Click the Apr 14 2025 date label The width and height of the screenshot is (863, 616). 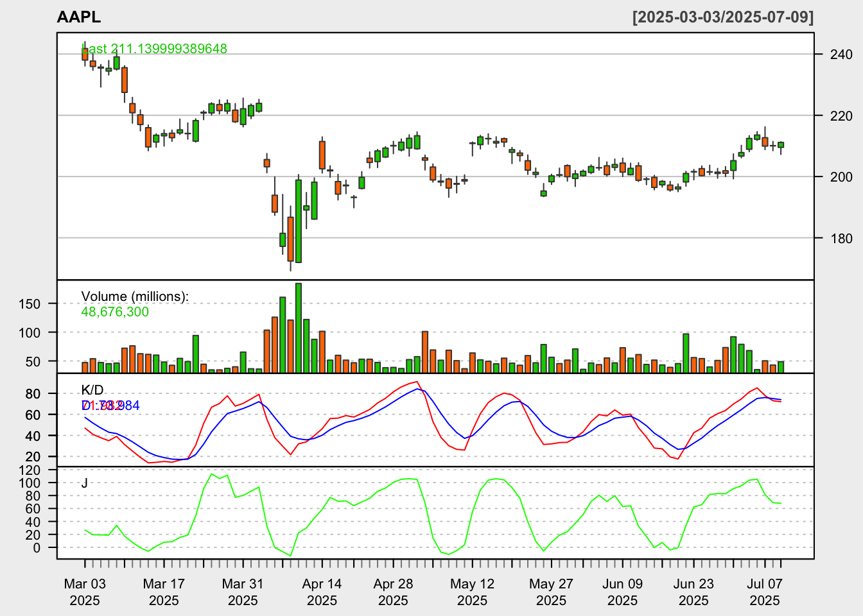pos(322,592)
